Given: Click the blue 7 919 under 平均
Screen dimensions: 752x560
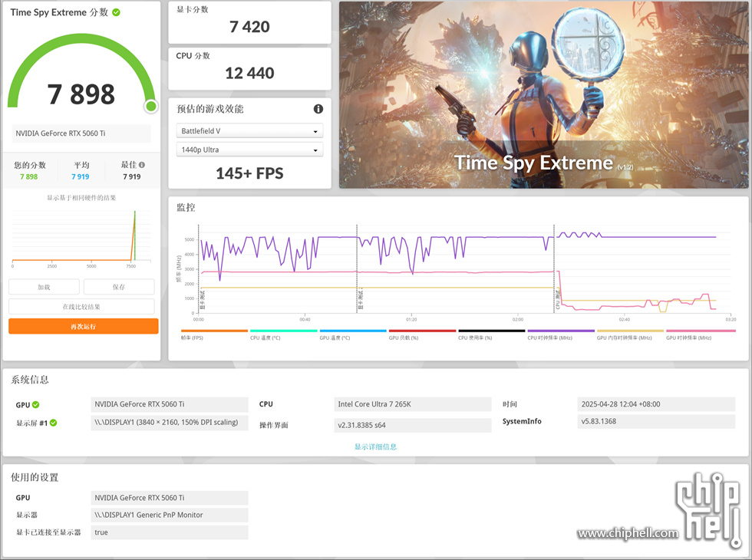Looking at the screenshot, I should click(x=80, y=176).
